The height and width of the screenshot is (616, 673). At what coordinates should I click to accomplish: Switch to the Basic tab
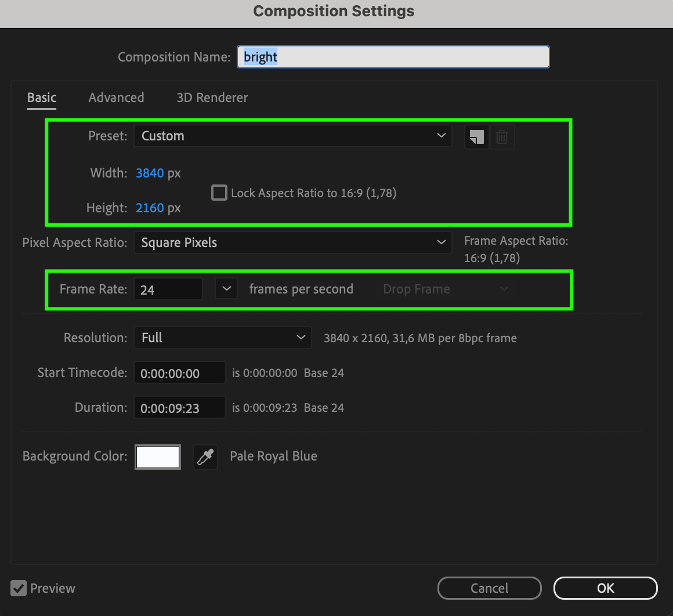[42, 98]
